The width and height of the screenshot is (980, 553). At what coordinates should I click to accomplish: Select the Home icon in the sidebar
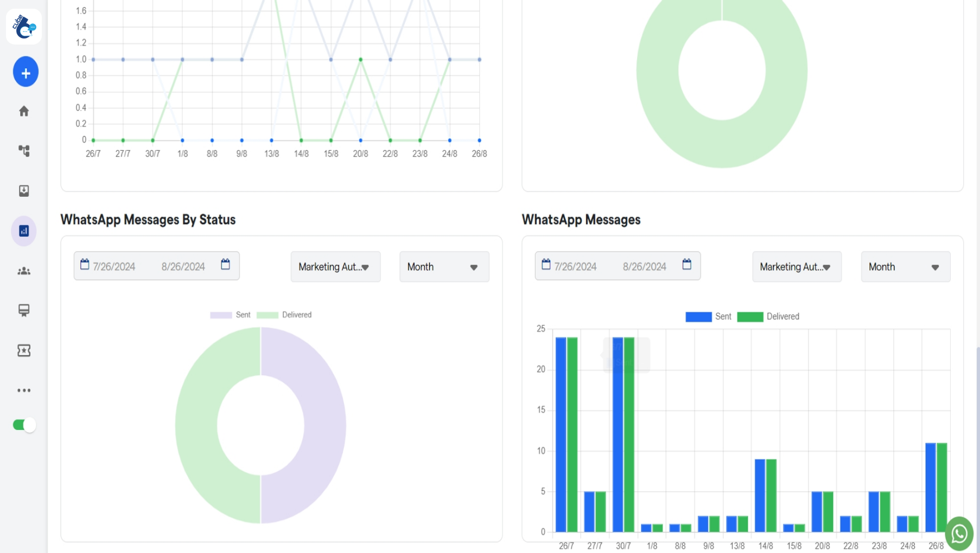[x=24, y=111]
